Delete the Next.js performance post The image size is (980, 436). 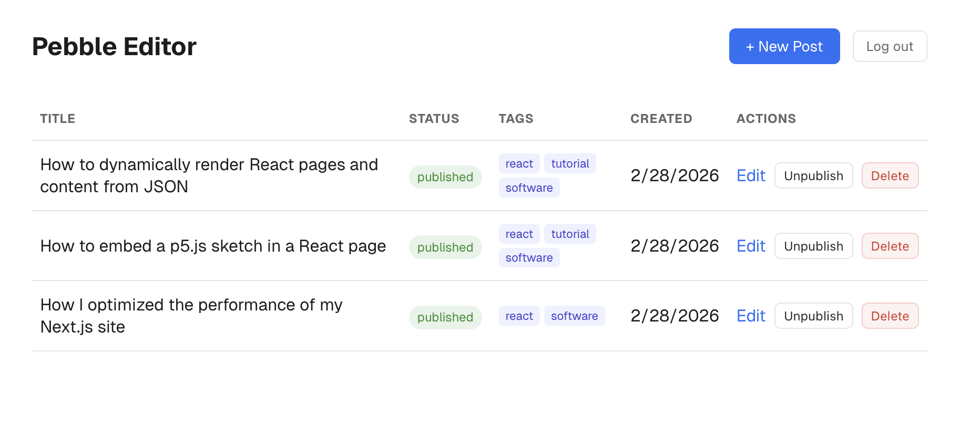pyautogui.click(x=890, y=316)
